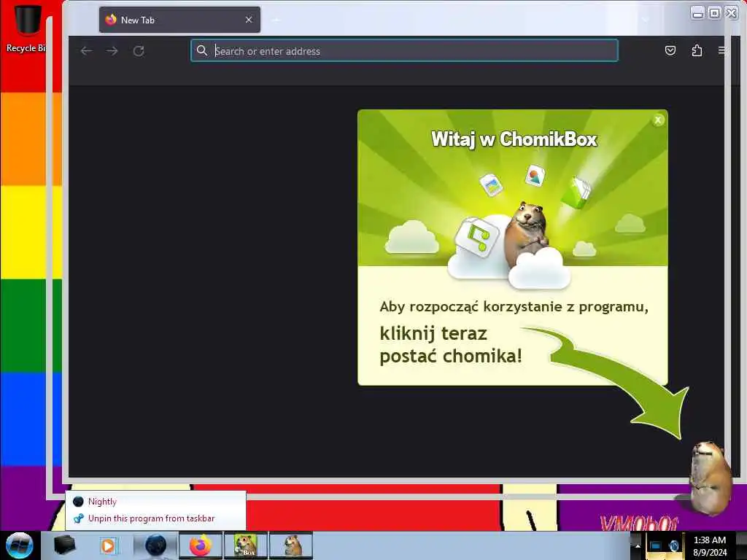The height and width of the screenshot is (560, 747).
Task: Go forward with the right arrow
Action: tap(112, 51)
